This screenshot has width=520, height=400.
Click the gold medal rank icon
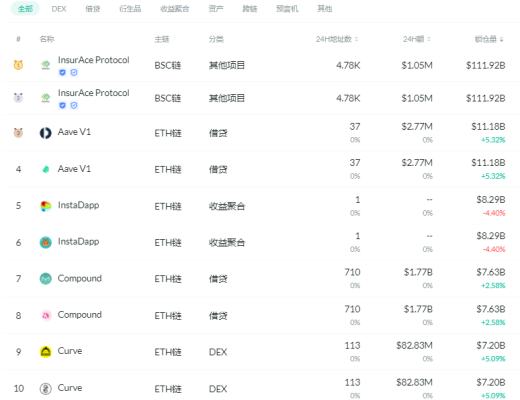(x=18, y=64)
